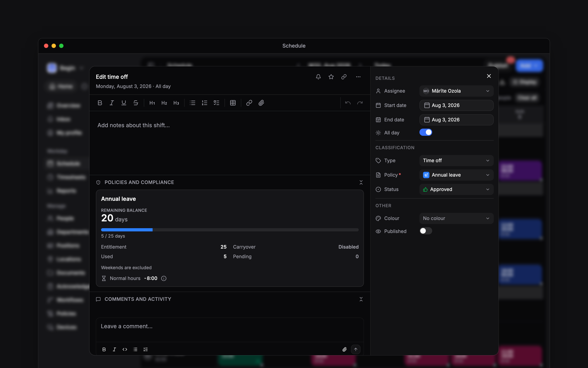Open notifications bell for this time off
Viewport: 588px width, 368px height.
[318, 77]
